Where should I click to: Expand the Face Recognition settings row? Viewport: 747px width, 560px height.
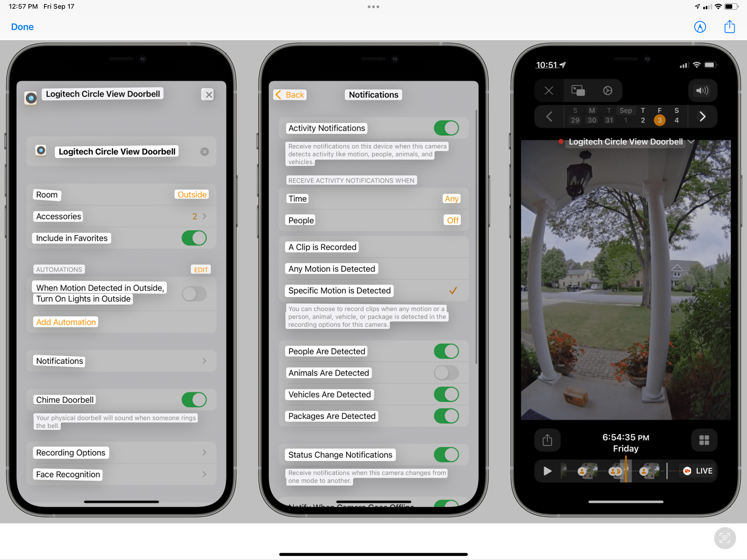point(121,474)
